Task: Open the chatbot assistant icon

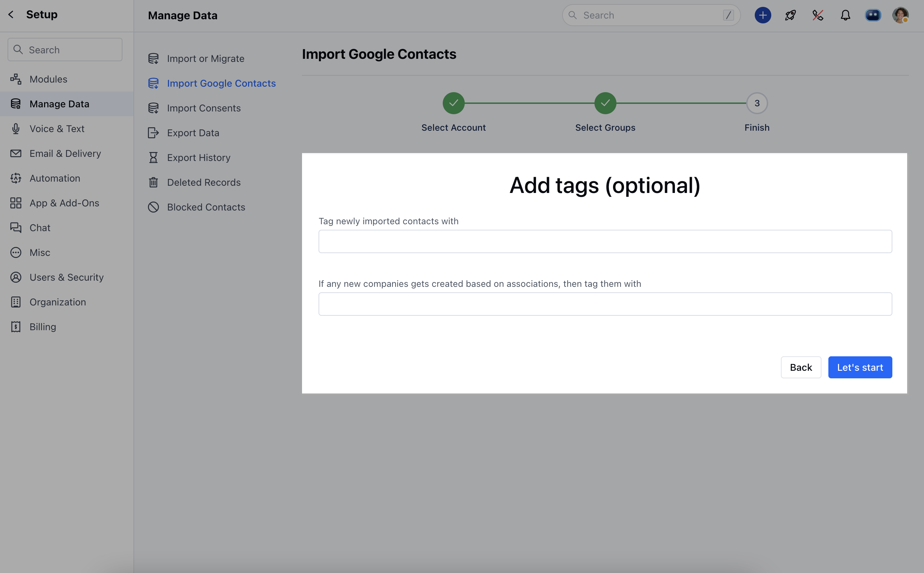Action: click(x=873, y=15)
